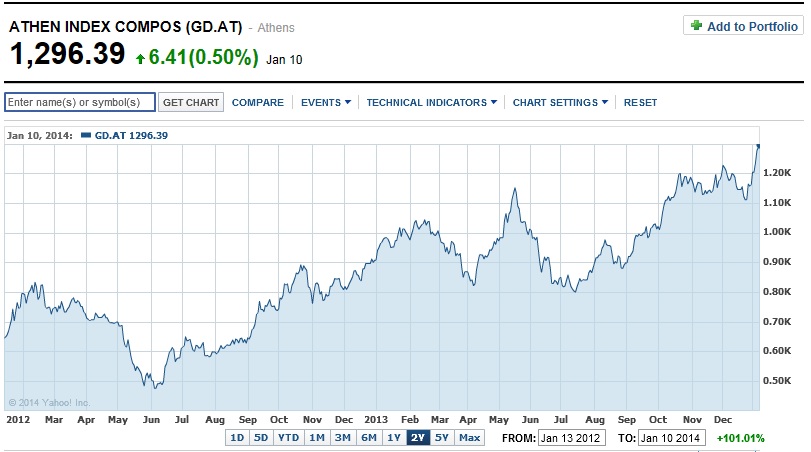This screenshot has height=452, width=811.
Task: Select the Max time range
Action: (x=470, y=438)
